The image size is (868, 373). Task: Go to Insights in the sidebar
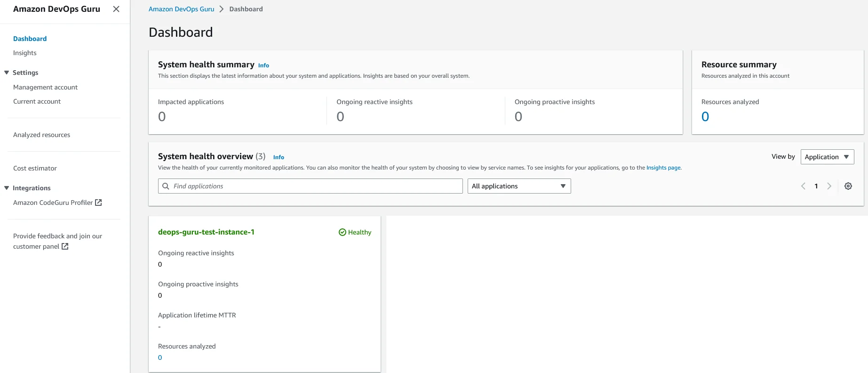(24, 53)
